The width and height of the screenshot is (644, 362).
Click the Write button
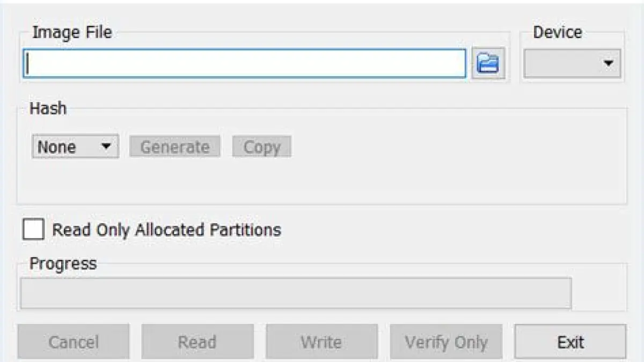coord(321,342)
